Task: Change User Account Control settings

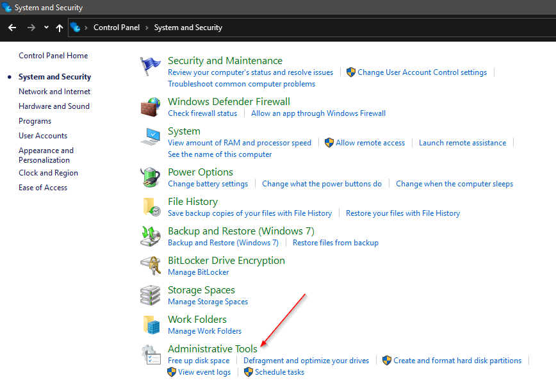Action: tap(422, 72)
